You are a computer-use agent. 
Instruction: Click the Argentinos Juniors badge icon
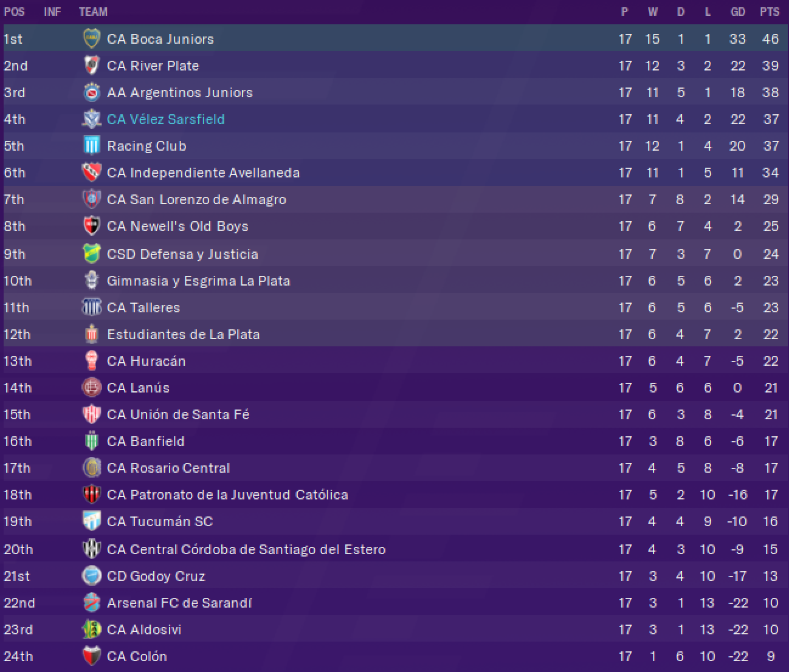[x=91, y=92]
